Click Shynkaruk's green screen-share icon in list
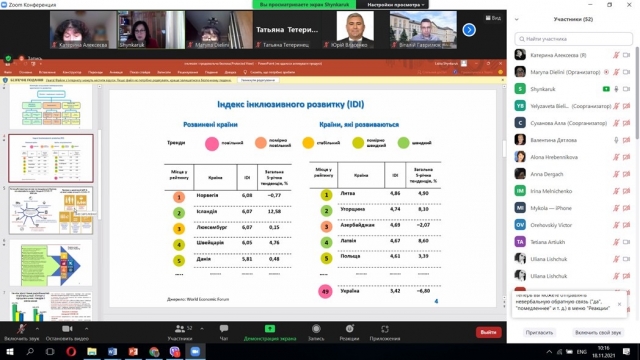 606,89
